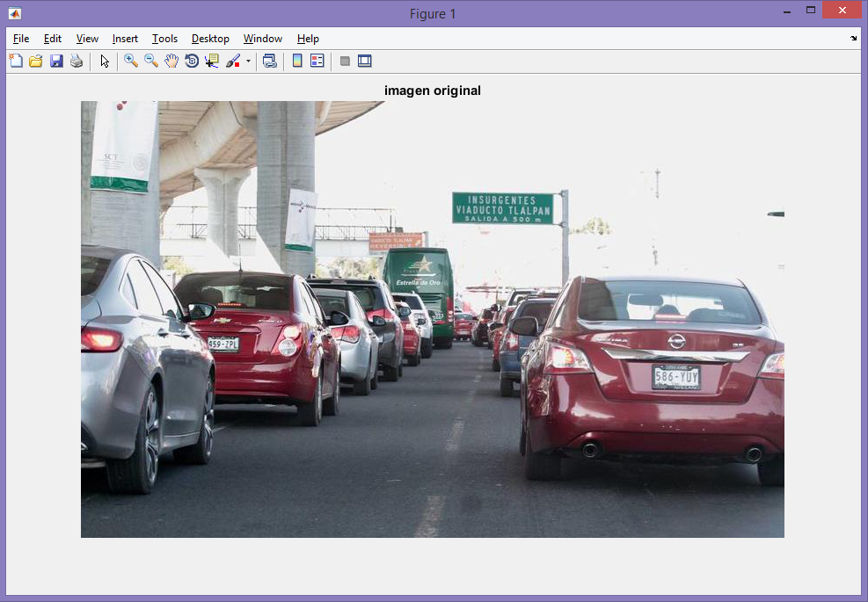Create a new figure
The image size is (868, 602).
[16, 61]
